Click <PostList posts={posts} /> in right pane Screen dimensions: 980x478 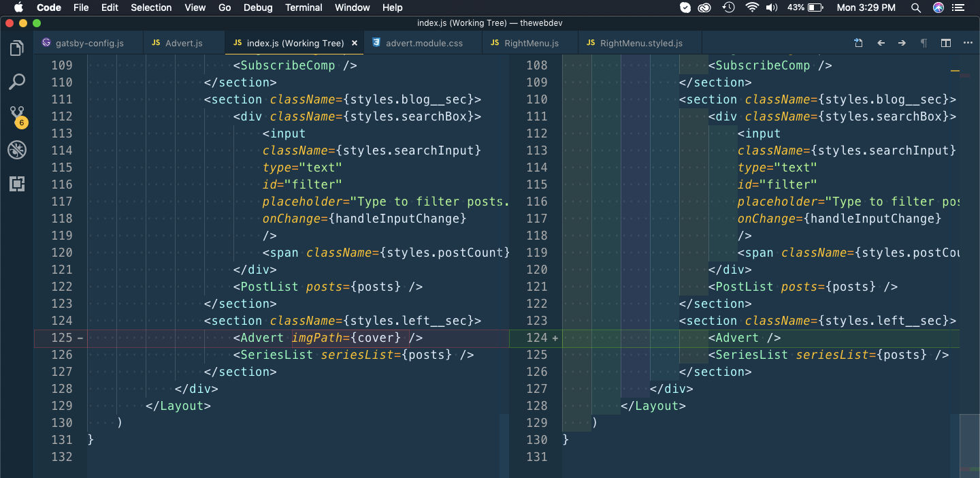coord(803,287)
